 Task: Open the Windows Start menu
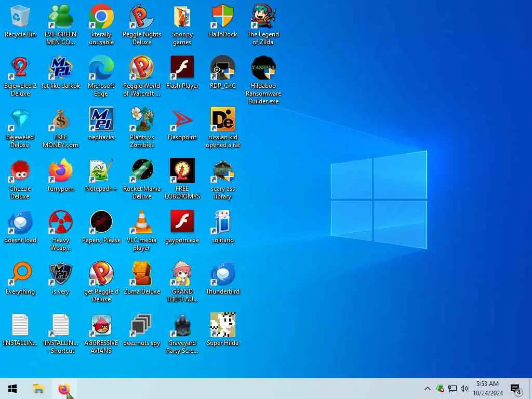[x=12, y=389]
